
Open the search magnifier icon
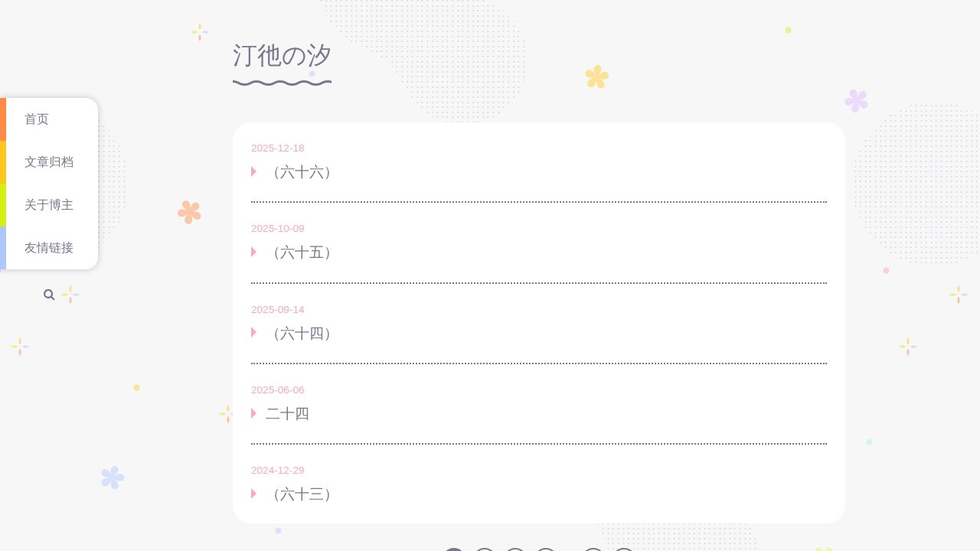click(49, 295)
